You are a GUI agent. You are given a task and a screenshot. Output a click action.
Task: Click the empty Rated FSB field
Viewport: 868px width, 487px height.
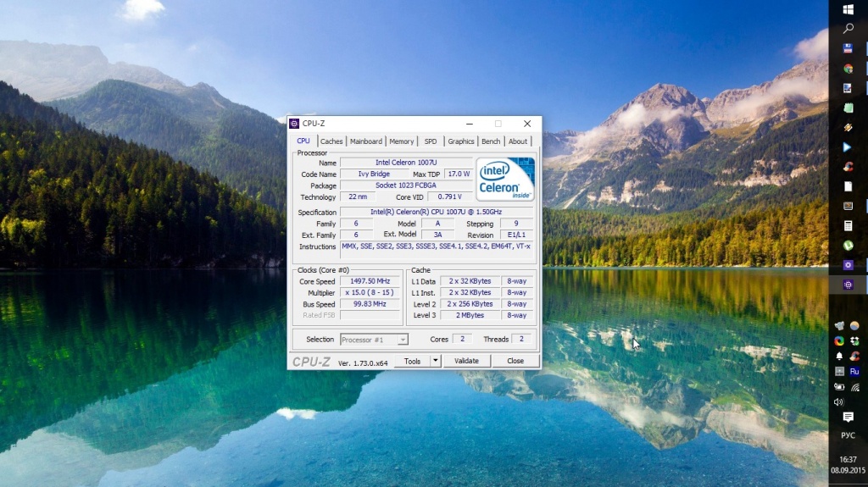(370, 315)
